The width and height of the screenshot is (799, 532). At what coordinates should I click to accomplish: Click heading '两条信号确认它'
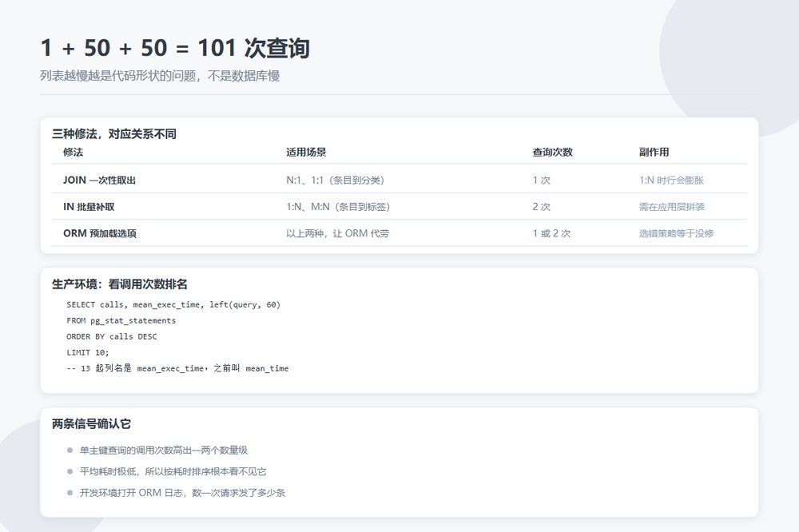pos(92,424)
